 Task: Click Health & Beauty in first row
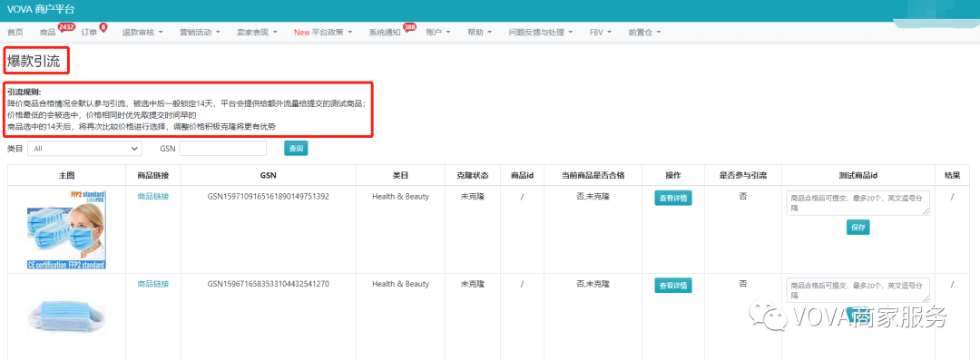pyautogui.click(x=401, y=196)
